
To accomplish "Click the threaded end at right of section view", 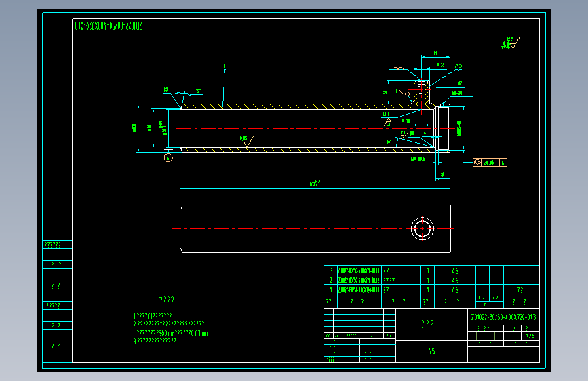I will (442, 128).
